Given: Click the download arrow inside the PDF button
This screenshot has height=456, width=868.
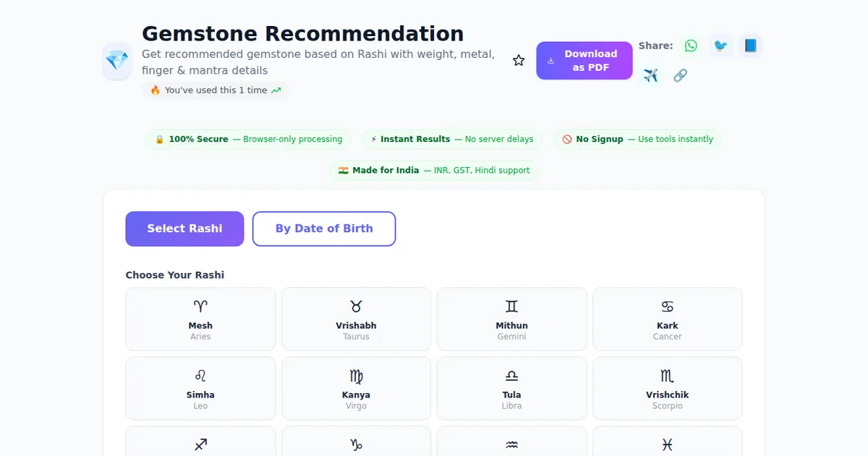Looking at the screenshot, I should pyautogui.click(x=550, y=60).
